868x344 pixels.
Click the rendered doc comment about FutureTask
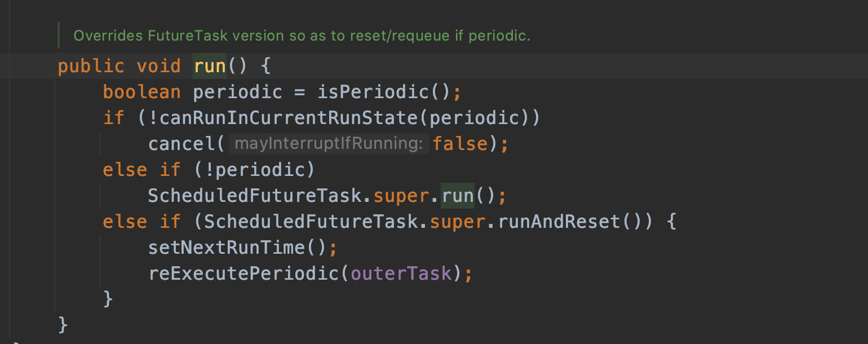pos(302,36)
